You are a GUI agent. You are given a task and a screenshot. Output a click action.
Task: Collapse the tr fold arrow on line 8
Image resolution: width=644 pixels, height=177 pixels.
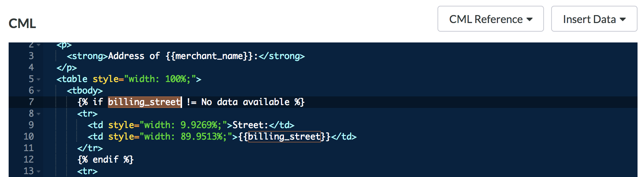[38, 114]
